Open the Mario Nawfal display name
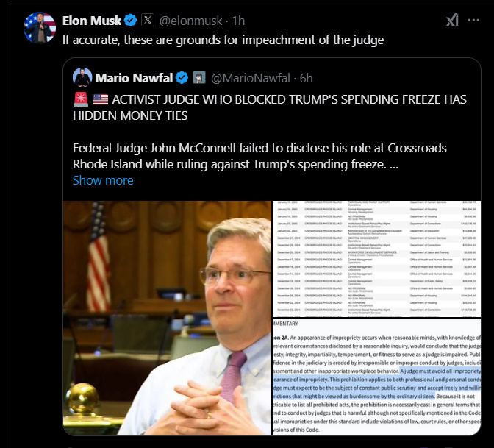494x448 pixels. coord(134,78)
